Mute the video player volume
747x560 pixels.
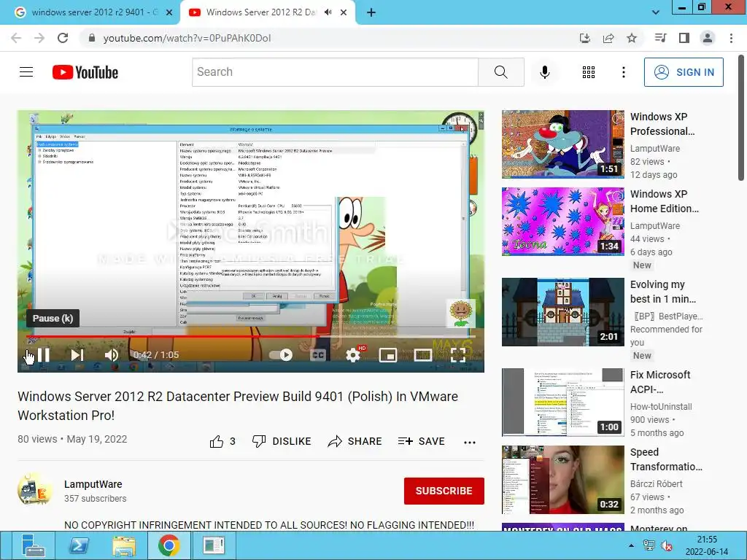tap(112, 355)
